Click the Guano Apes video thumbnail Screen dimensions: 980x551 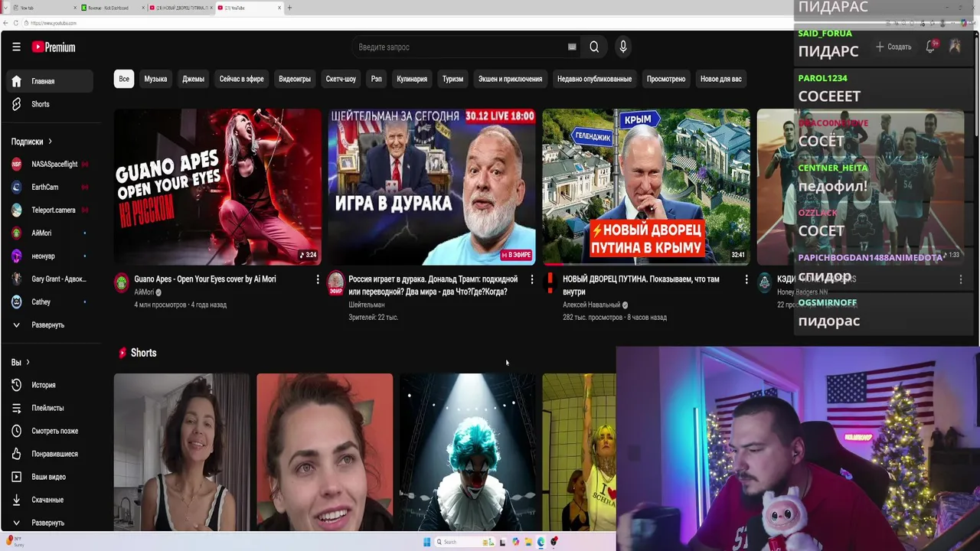pyautogui.click(x=217, y=187)
